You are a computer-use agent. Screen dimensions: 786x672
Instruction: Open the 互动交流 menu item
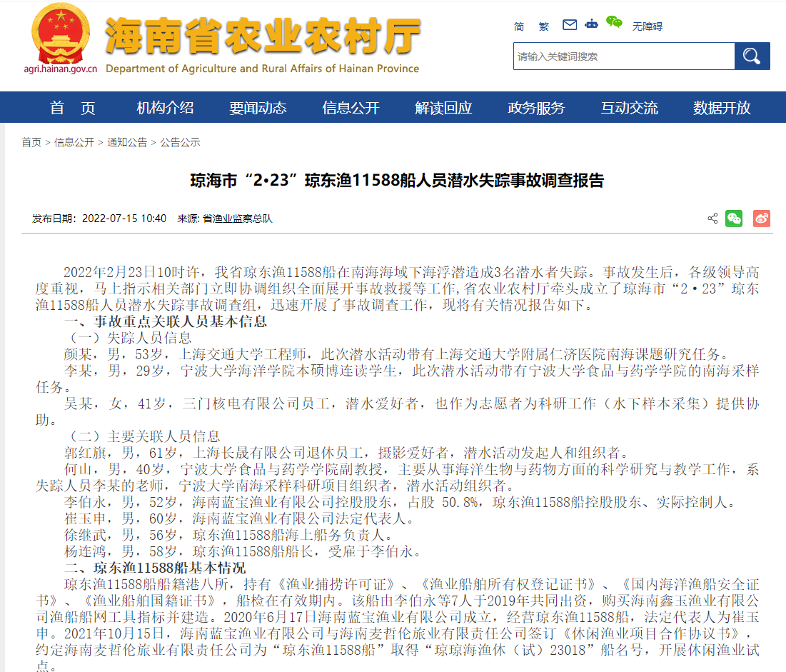click(x=629, y=107)
